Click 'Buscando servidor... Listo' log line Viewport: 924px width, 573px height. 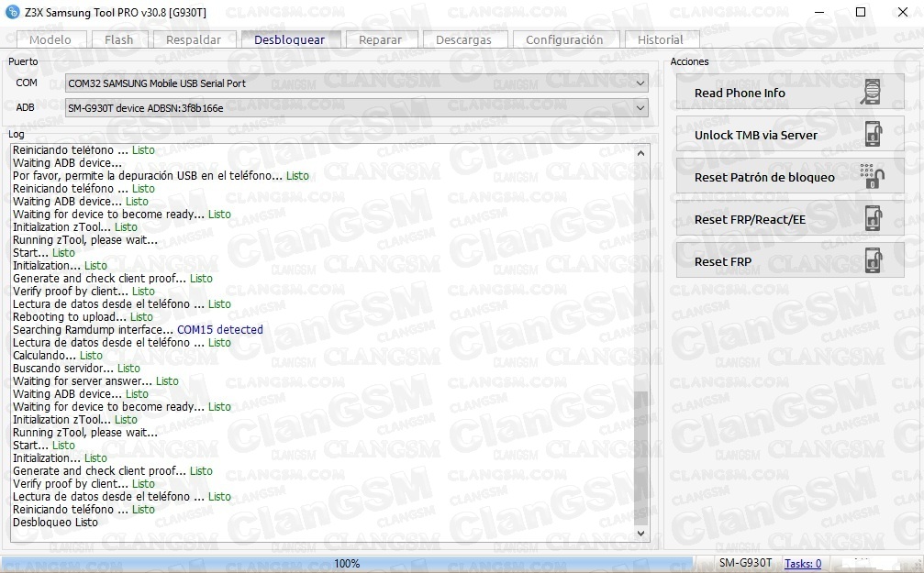(76, 368)
